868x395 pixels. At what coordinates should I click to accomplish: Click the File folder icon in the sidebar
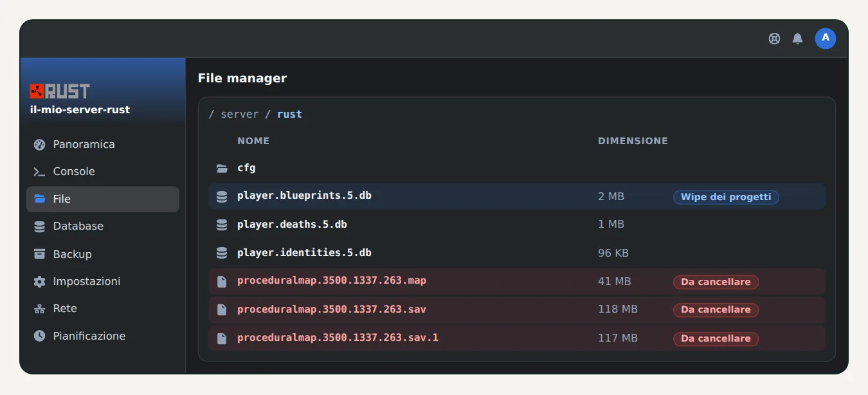click(x=40, y=199)
